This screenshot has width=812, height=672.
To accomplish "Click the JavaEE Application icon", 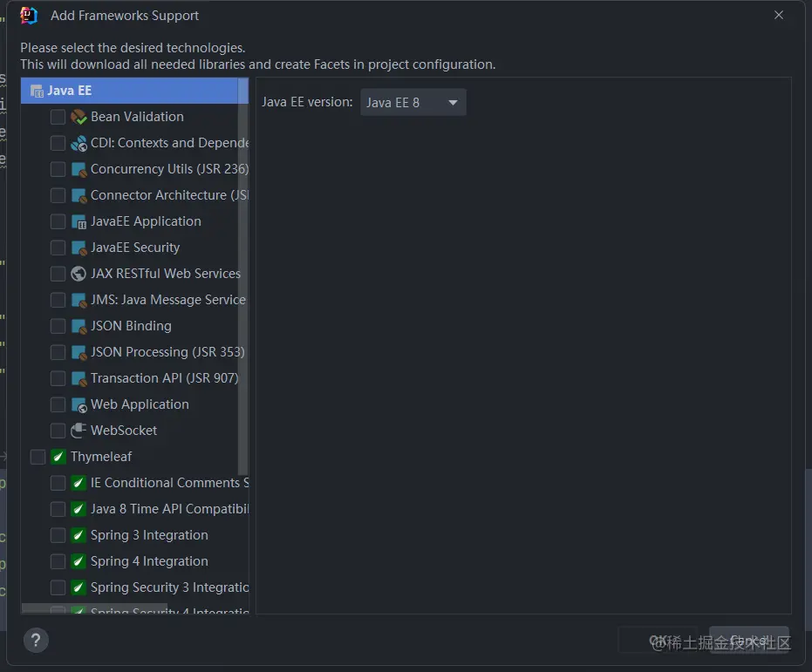I will (78, 221).
